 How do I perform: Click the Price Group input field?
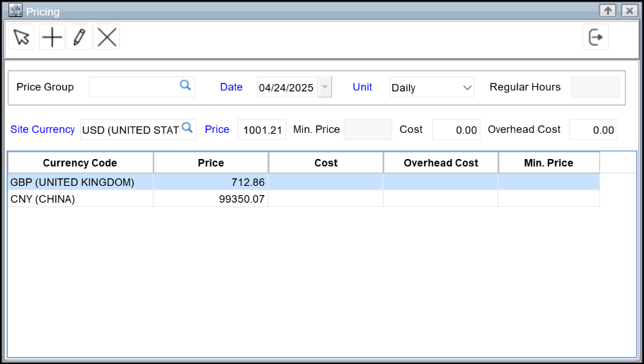133,87
